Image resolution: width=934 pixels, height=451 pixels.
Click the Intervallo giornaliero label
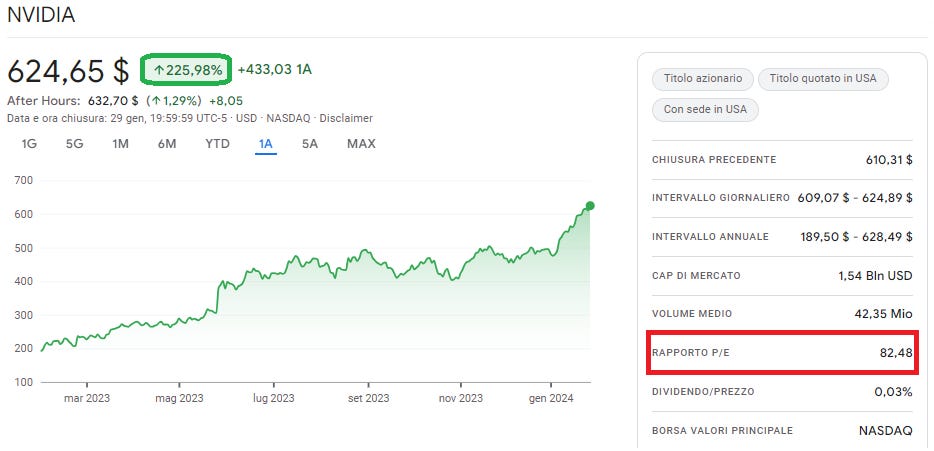721,198
